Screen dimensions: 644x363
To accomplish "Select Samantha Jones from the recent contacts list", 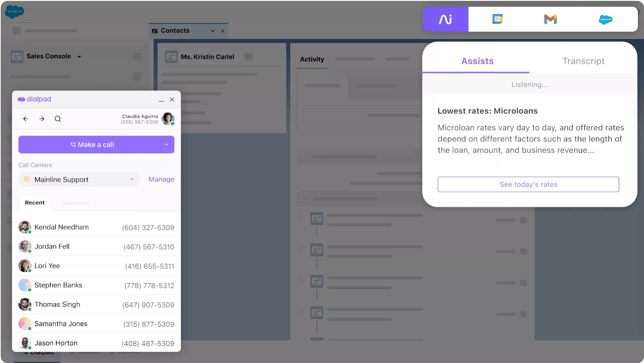I will 61,324.
